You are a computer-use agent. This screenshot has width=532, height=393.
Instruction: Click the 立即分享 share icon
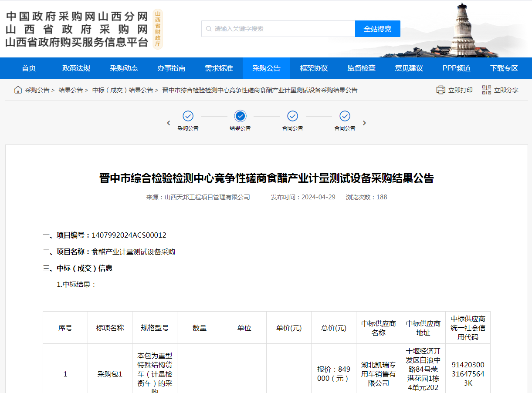click(486, 89)
